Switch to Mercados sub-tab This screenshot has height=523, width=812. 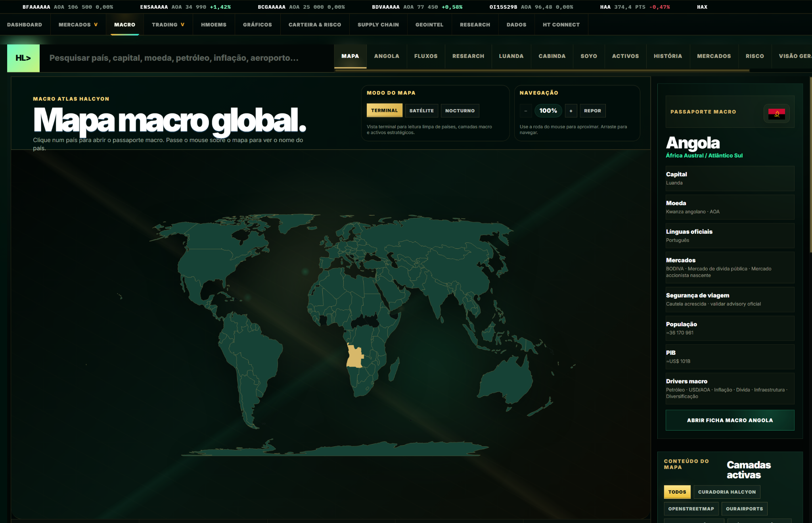coord(714,56)
